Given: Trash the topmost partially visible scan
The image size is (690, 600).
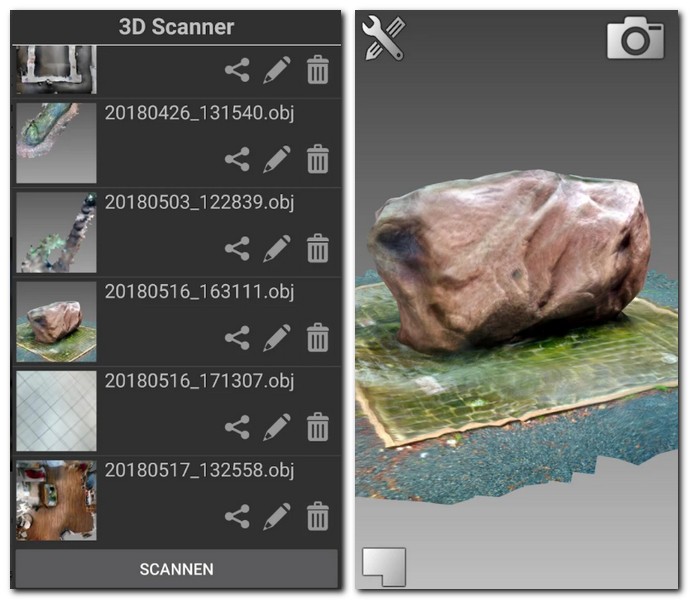Looking at the screenshot, I should pos(317,71).
